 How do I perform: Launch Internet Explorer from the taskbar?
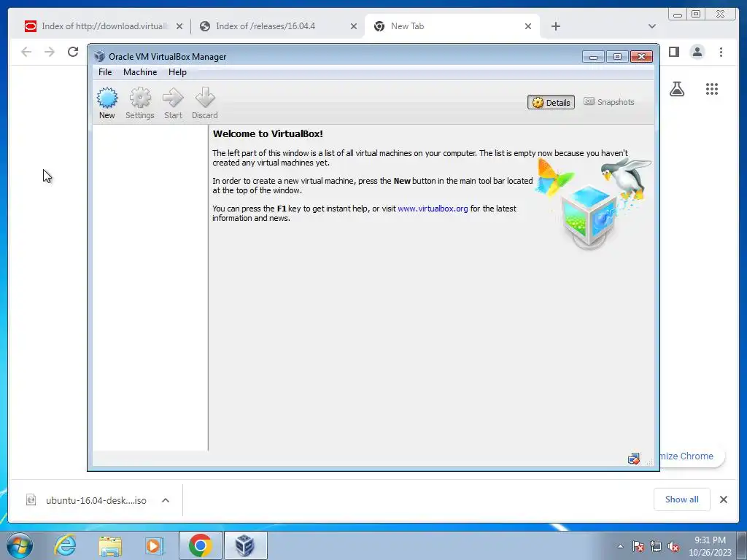point(65,545)
